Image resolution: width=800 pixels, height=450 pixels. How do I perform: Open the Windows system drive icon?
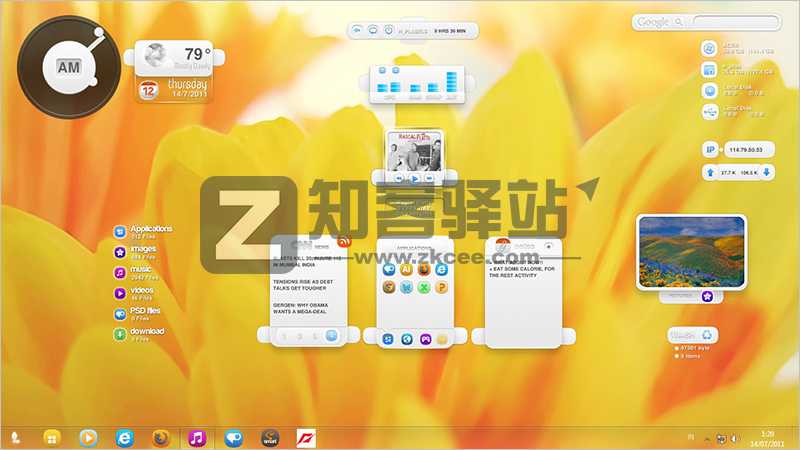click(709, 48)
